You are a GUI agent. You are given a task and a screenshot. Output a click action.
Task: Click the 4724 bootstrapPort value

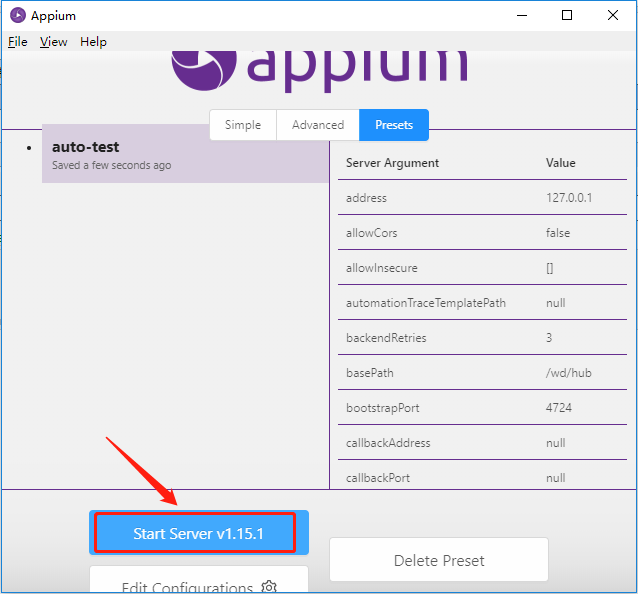(x=559, y=408)
